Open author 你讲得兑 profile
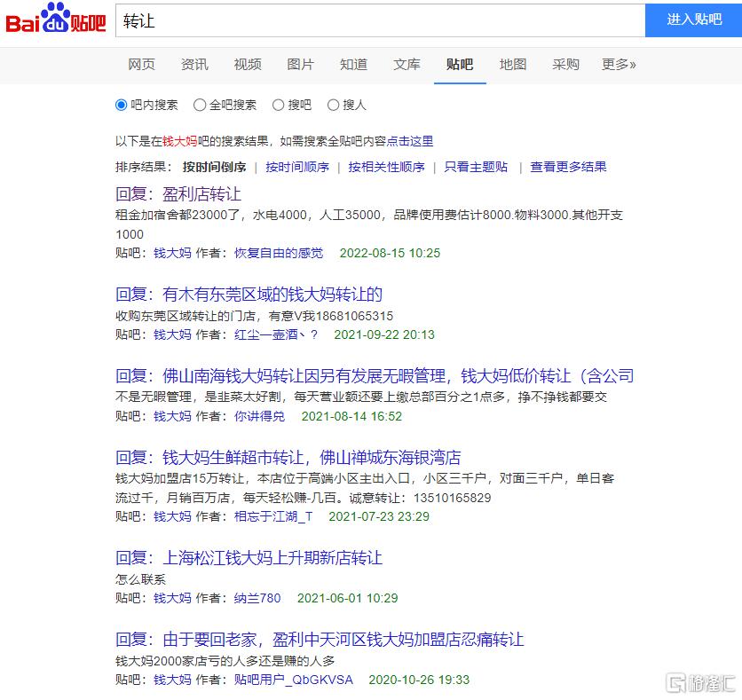 (x=259, y=416)
